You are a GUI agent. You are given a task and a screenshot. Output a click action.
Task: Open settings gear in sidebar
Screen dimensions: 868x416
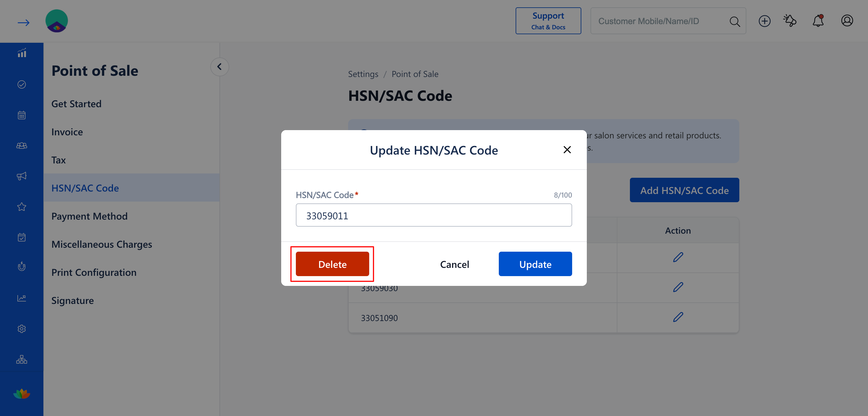pyautogui.click(x=22, y=329)
